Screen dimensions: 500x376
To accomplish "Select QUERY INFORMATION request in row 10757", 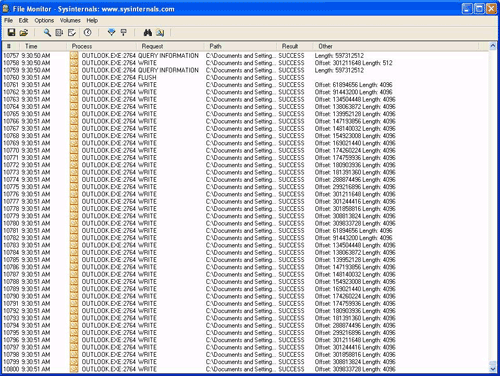I will [x=168, y=56].
